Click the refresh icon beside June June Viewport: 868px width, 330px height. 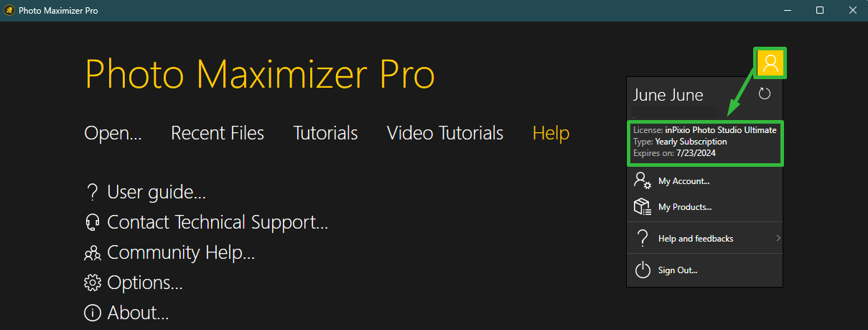(765, 93)
